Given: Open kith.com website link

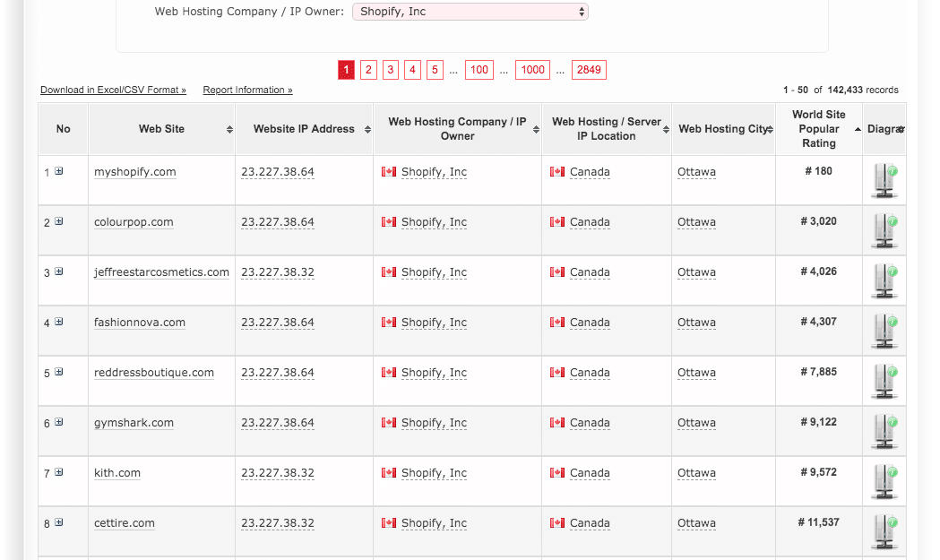Looking at the screenshot, I should [x=117, y=473].
